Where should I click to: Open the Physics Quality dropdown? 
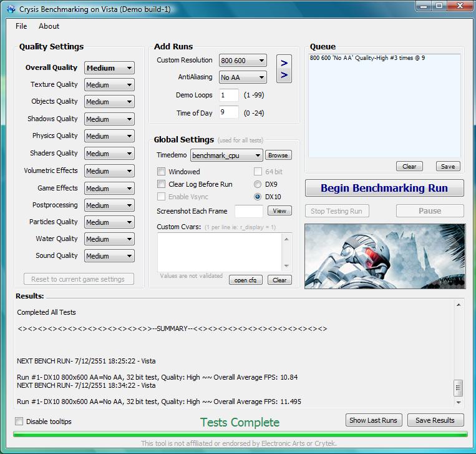pos(109,136)
